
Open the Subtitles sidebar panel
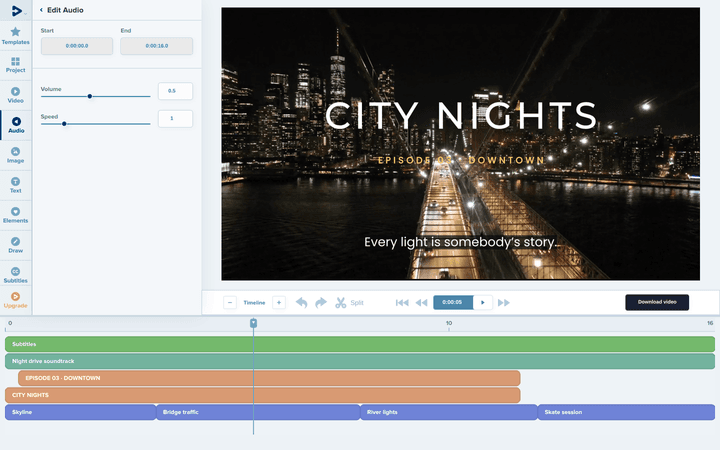[16, 275]
